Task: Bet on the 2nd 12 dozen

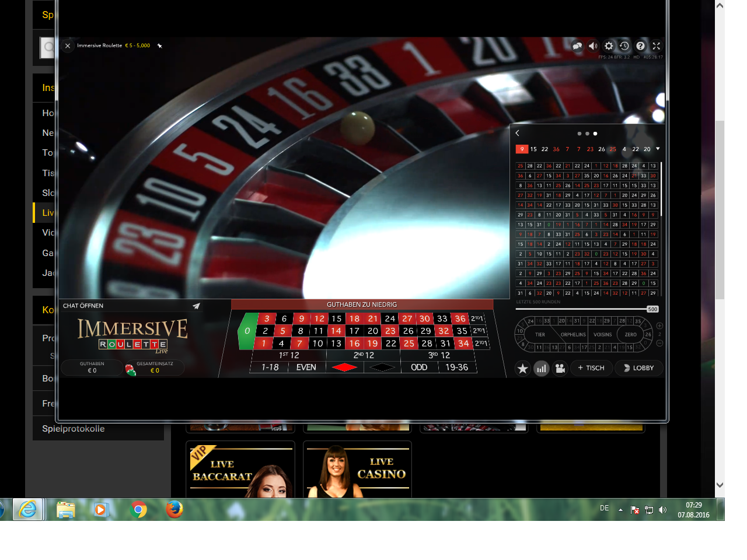Action: tap(364, 355)
